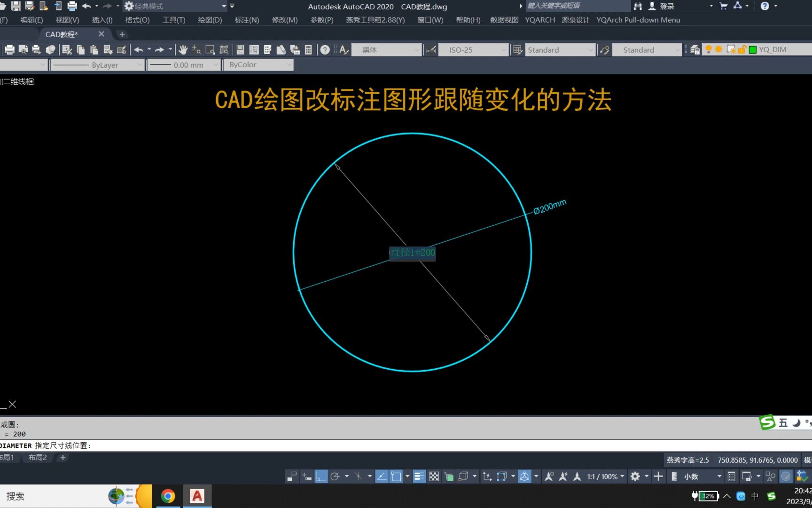The image size is (812, 508).
Task: Click the Pan hand tool icon
Action: [x=183, y=50]
